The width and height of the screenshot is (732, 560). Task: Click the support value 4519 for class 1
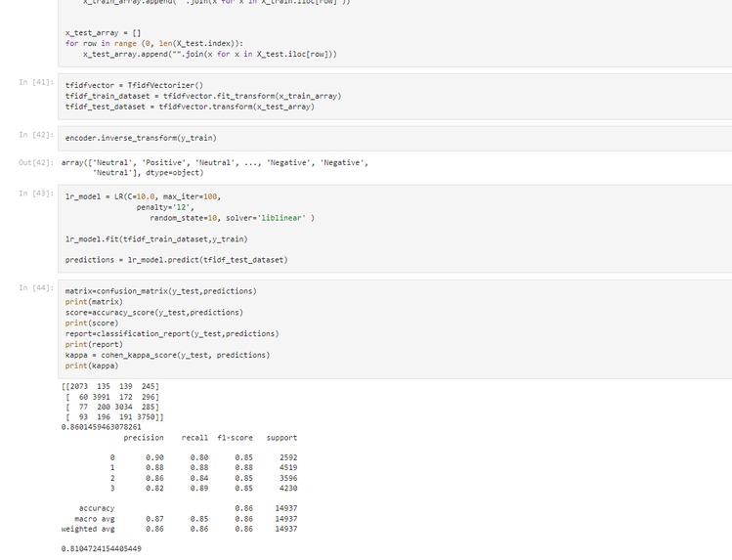tap(288, 467)
